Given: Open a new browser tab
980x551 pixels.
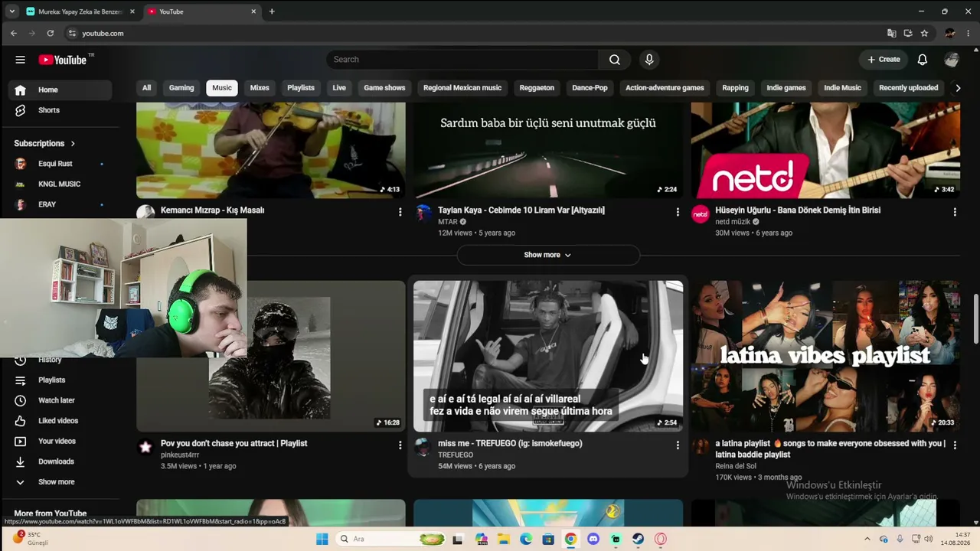Looking at the screenshot, I should pos(272,11).
